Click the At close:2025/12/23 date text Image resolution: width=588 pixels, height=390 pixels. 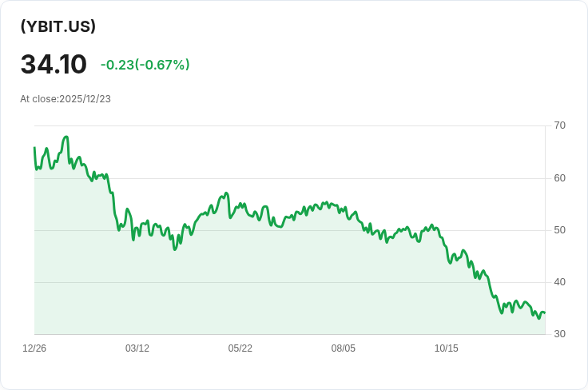pyautogui.click(x=66, y=99)
